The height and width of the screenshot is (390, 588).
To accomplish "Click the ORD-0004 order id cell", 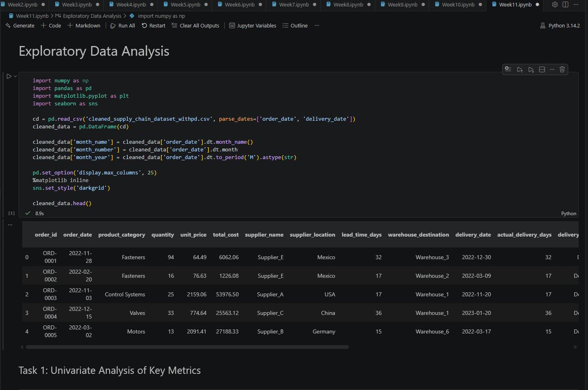I will pyautogui.click(x=50, y=313).
